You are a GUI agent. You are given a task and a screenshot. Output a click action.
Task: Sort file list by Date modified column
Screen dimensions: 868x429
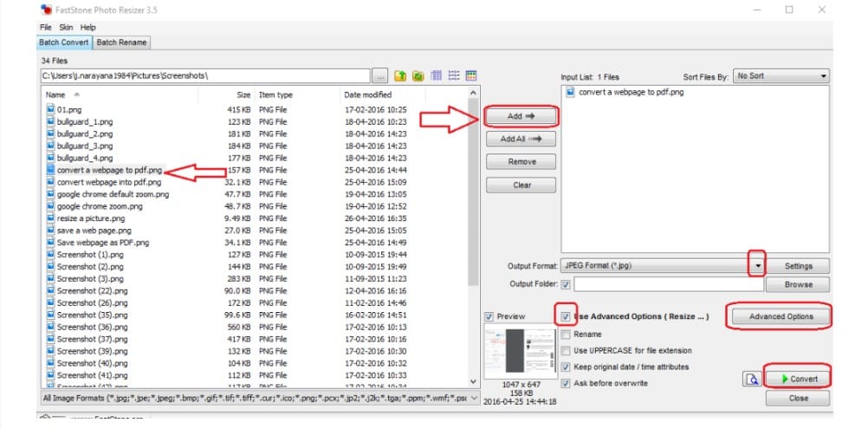coord(382,94)
